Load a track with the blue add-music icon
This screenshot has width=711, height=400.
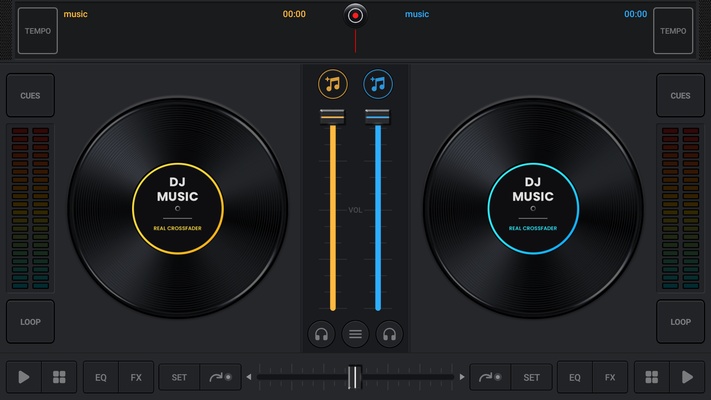[378, 84]
